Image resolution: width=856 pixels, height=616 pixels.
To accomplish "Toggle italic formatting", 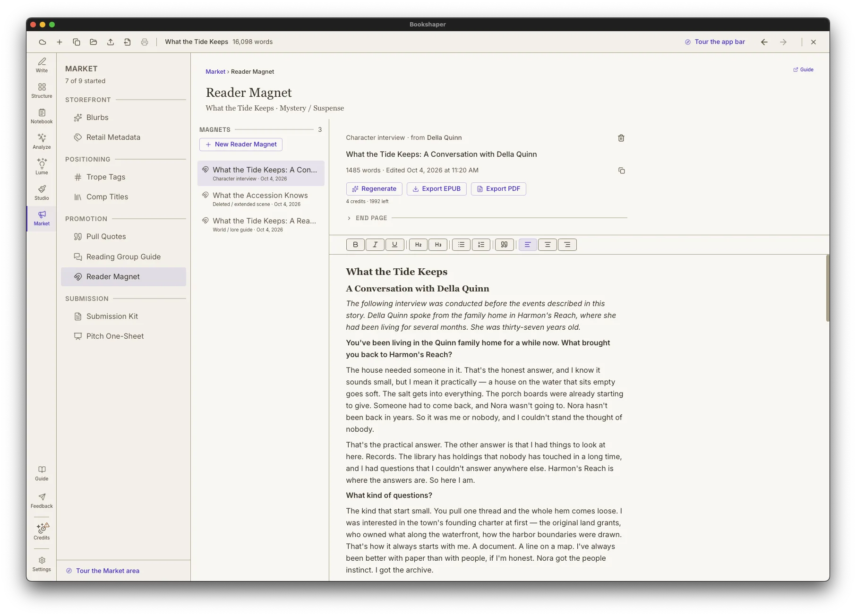I will coord(375,245).
